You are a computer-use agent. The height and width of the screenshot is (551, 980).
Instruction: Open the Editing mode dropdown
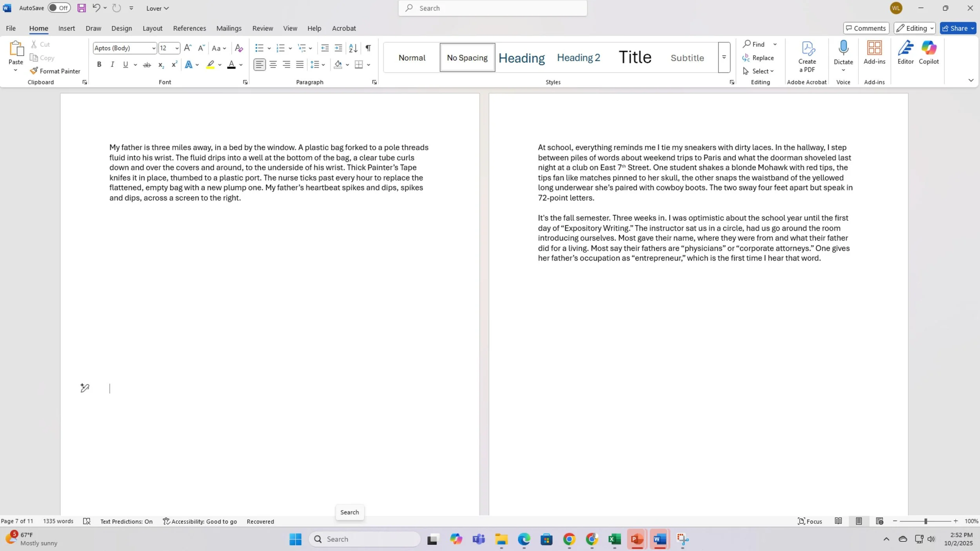(915, 28)
